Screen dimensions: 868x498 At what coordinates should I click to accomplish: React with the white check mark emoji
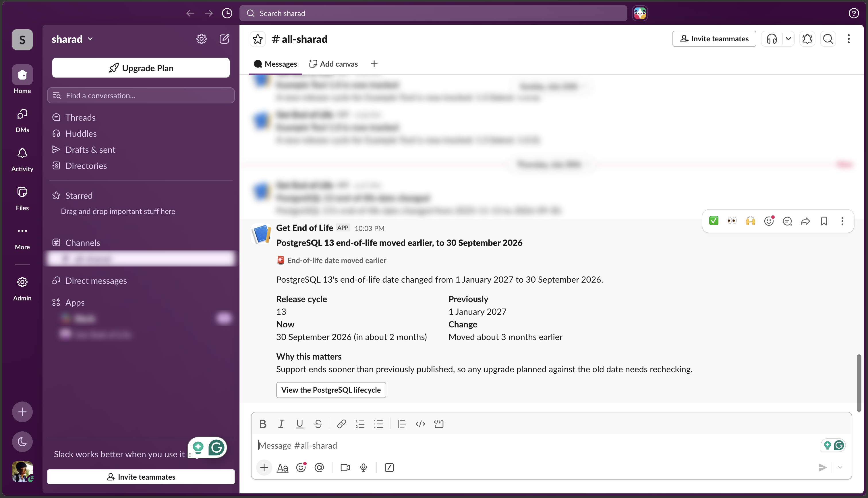click(714, 221)
